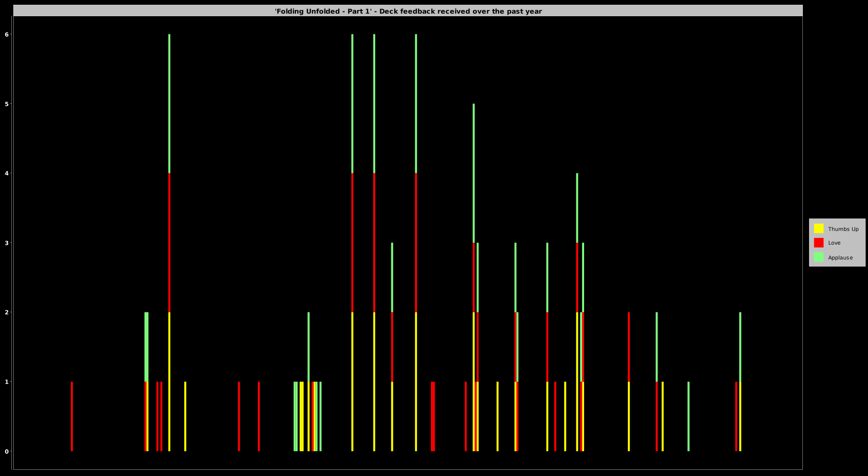This screenshot has height=476, width=868.
Task: Click y-axis label 2
Action: point(7,312)
